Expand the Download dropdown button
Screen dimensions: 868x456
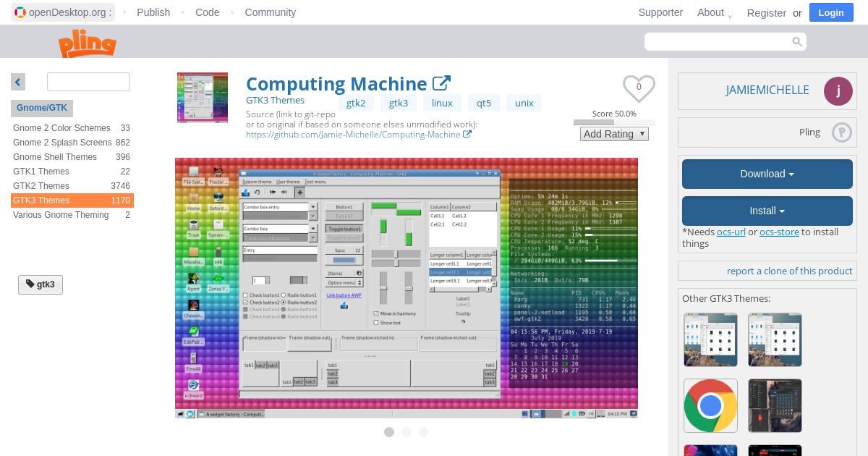tap(767, 174)
